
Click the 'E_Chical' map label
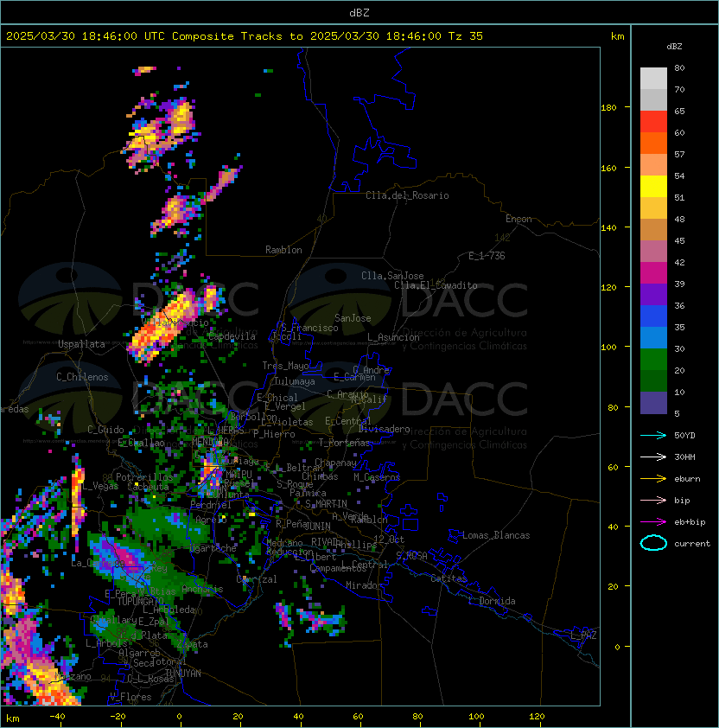pyautogui.click(x=277, y=398)
